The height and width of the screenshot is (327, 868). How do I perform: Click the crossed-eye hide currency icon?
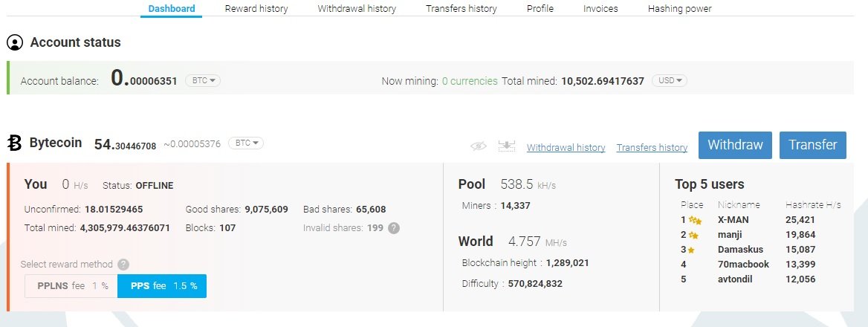[479, 146]
